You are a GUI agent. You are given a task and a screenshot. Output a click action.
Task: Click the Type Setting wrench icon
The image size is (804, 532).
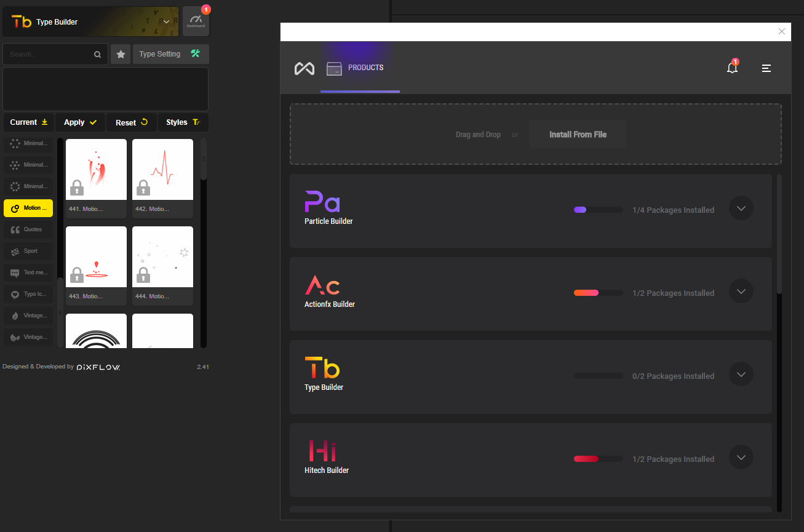point(196,54)
